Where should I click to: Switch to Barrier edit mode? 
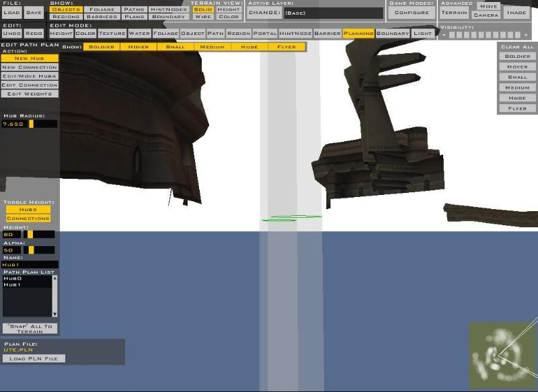(x=328, y=33)
